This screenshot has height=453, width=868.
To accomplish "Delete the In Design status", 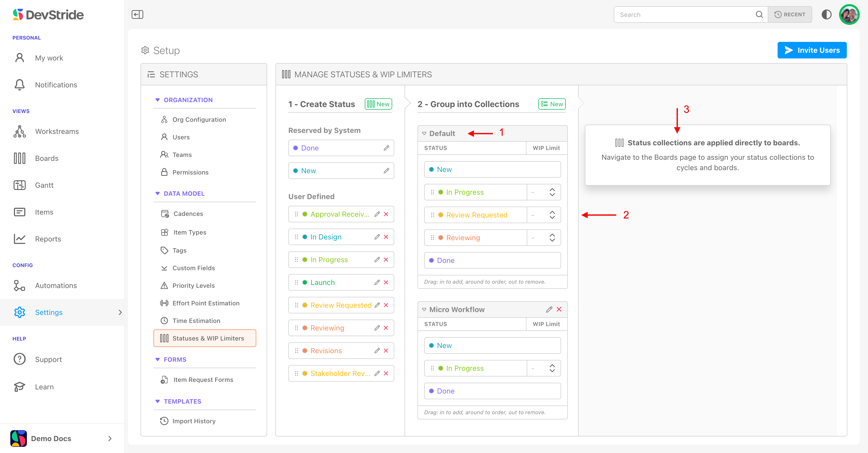I will [386, 237].
